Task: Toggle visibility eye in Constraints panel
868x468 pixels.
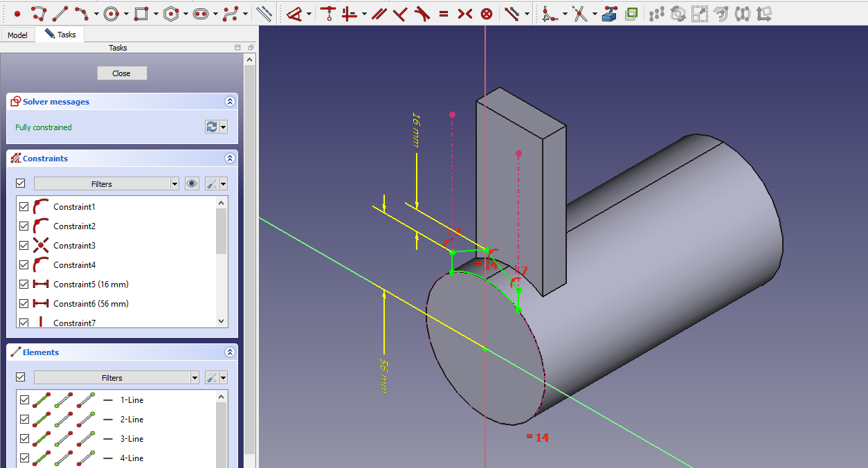Action: point(192,183)
